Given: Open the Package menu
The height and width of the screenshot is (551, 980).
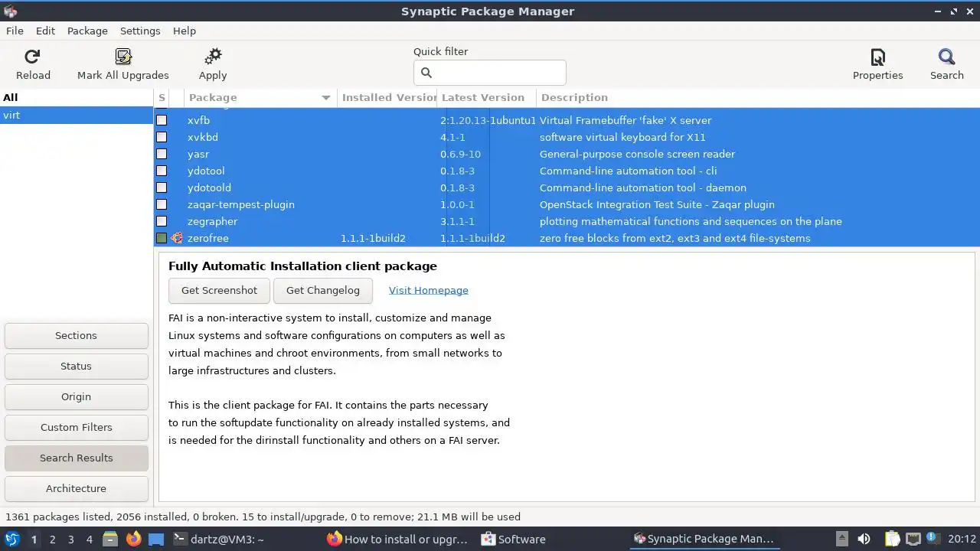Looking at the screenshot, I should (x=87, y=31).
